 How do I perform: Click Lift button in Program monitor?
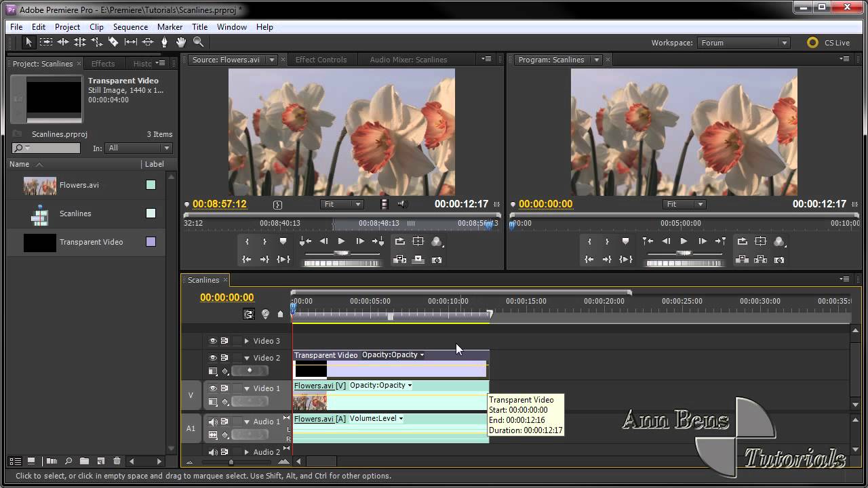[743, 259]
